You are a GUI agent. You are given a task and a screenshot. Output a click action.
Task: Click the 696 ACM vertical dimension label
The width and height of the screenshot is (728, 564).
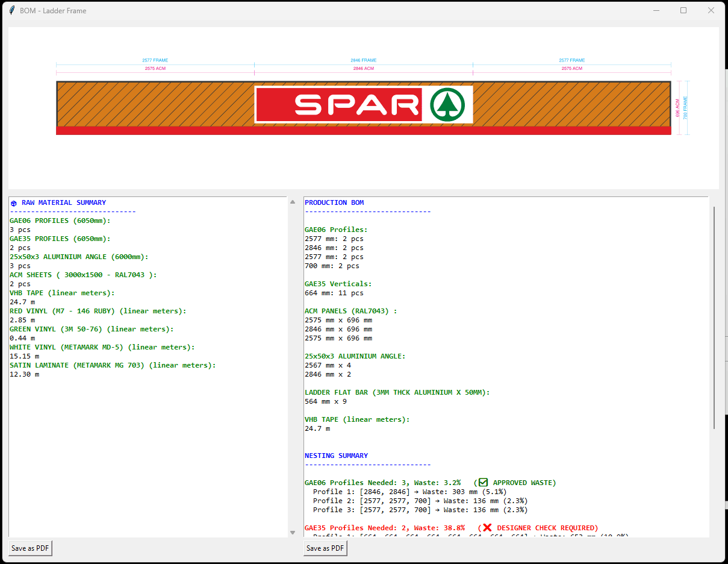tap(677, 108)
